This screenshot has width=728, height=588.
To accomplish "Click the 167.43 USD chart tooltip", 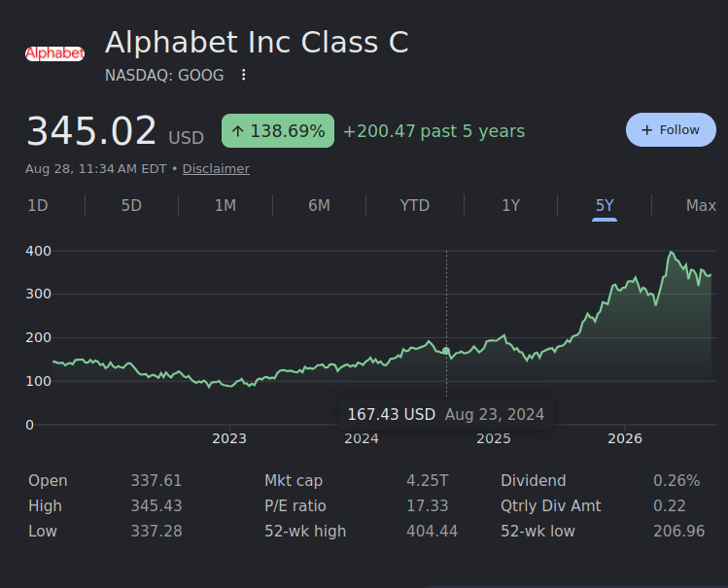I will (x=446, y=414).
